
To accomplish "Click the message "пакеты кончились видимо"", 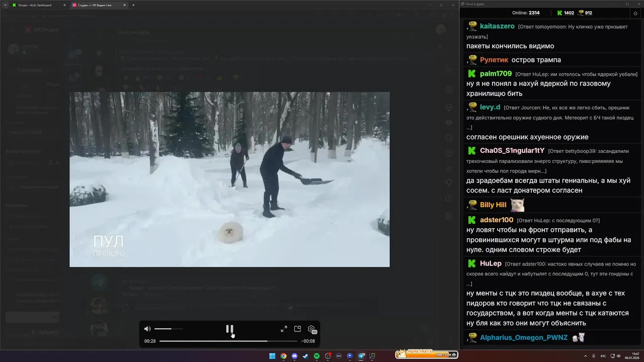I will (510, 46).
